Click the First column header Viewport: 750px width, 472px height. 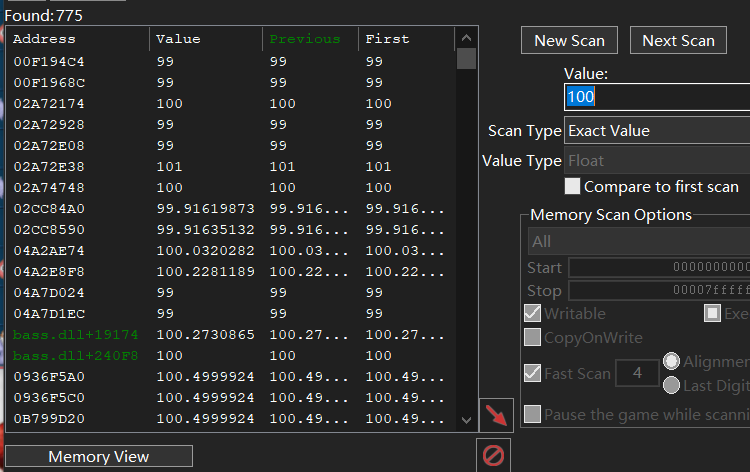tap(406, 39)
